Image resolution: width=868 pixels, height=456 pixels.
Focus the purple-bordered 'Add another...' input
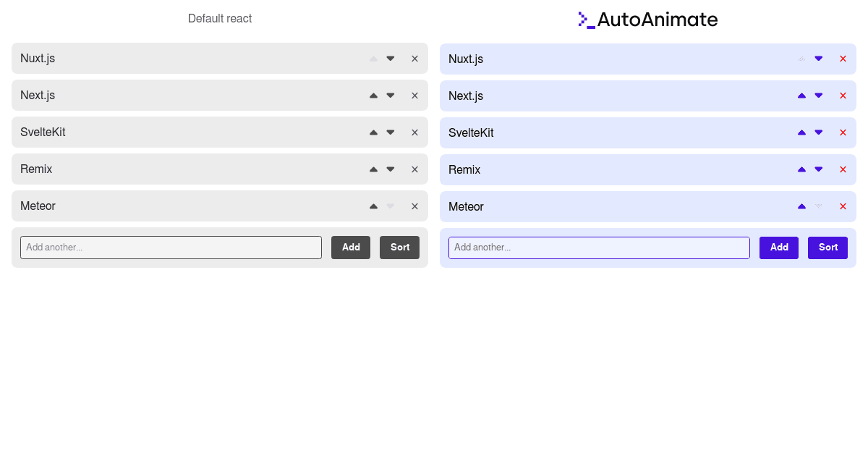click(599, 248)
